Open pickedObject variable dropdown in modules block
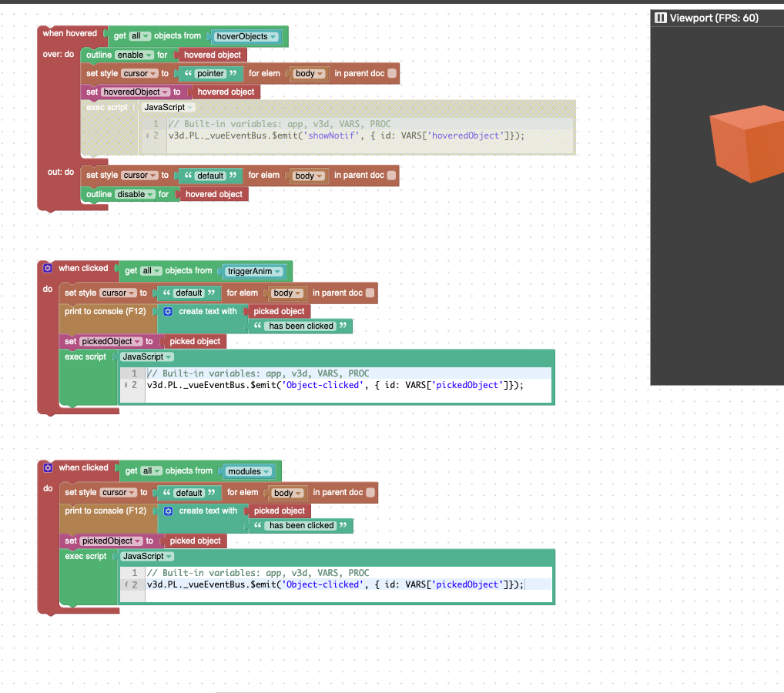The image size is (784, 693). [112, 541]
